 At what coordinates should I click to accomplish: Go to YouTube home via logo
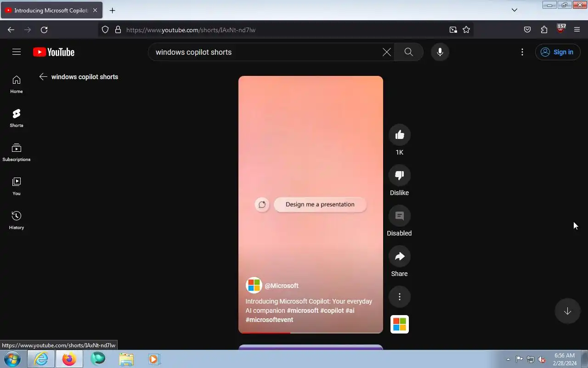[54, 52]
